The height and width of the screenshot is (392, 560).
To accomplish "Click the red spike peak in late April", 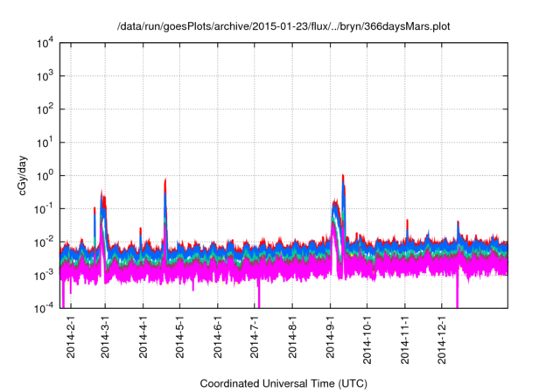I will (166, 179).
